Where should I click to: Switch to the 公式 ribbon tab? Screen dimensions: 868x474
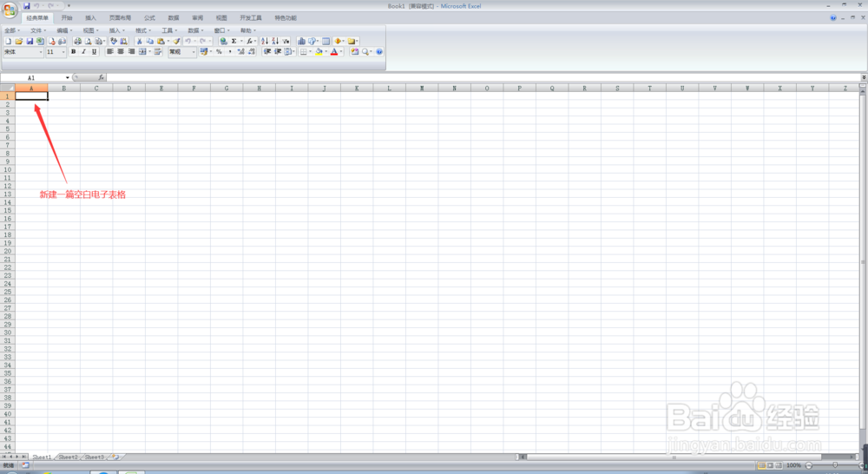[x=149, y=17]
